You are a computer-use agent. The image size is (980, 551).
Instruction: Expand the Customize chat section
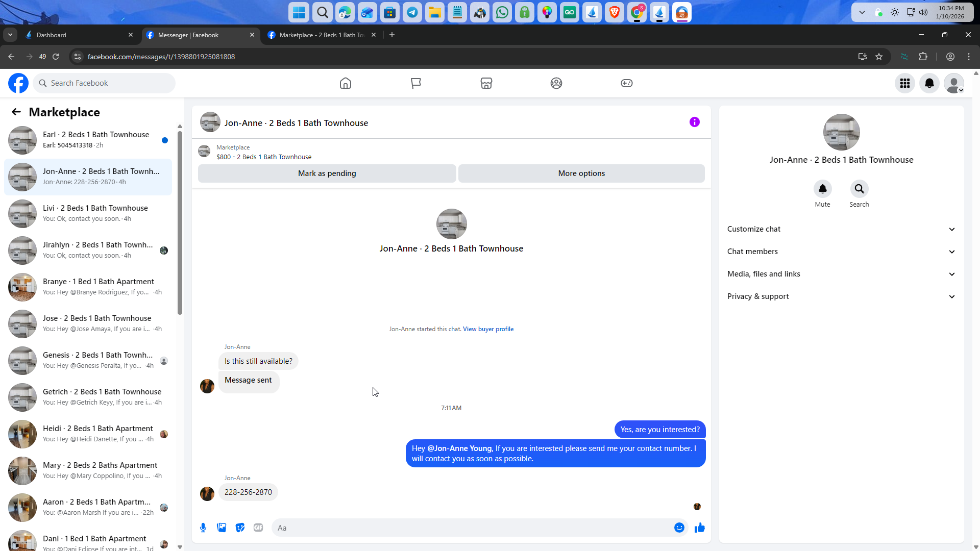(x=841, y=229)
